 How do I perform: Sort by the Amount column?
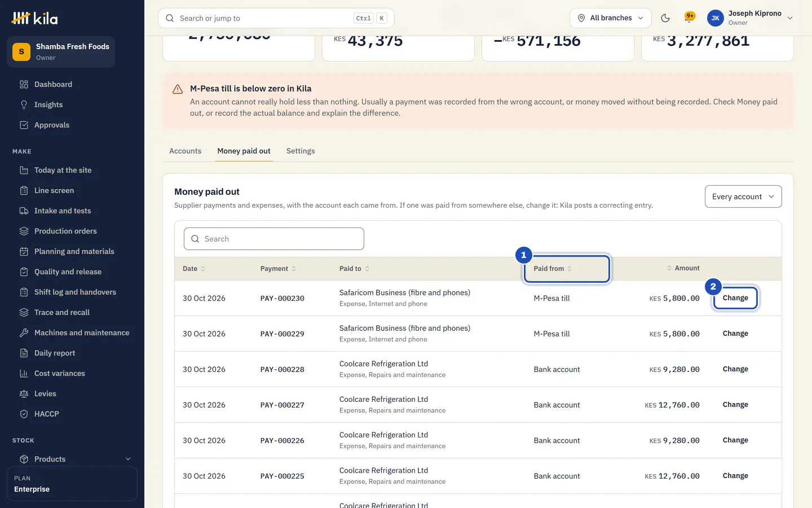pyautogui.click(x=683, y=268)
